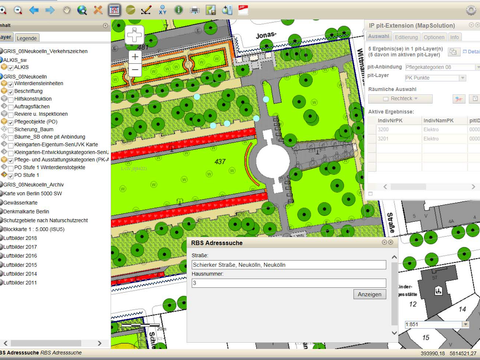This screenshot has width=480, height=360.
Task: Click the orange crossed clear selection icon
Action: [98, 10]
